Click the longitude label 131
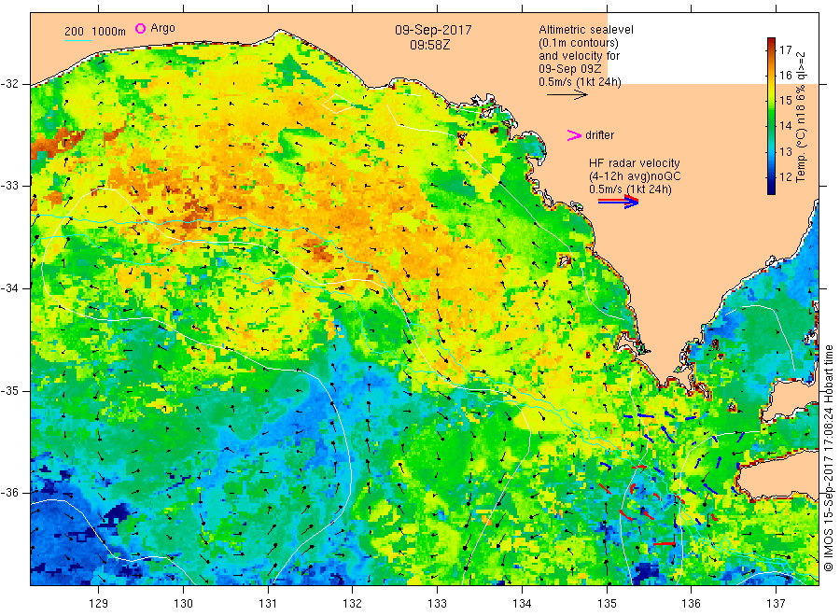This screenshot has width=840, height=616. [268, 603]
